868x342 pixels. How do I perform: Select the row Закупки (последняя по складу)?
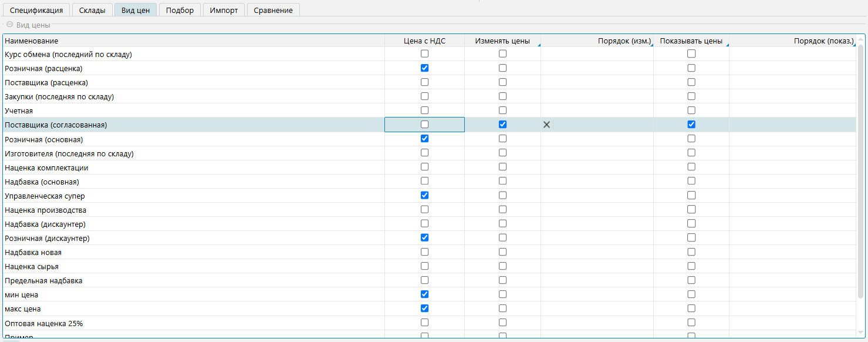(x=429, y=96)
